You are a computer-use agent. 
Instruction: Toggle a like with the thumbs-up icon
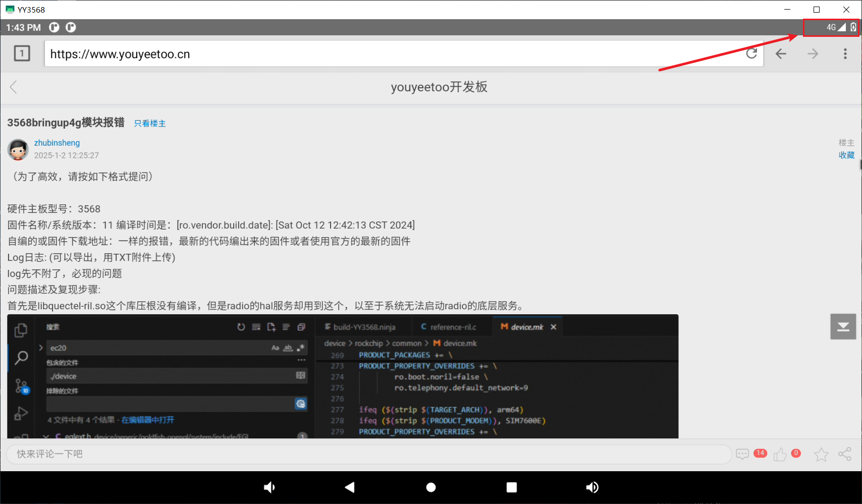point(780,454)
